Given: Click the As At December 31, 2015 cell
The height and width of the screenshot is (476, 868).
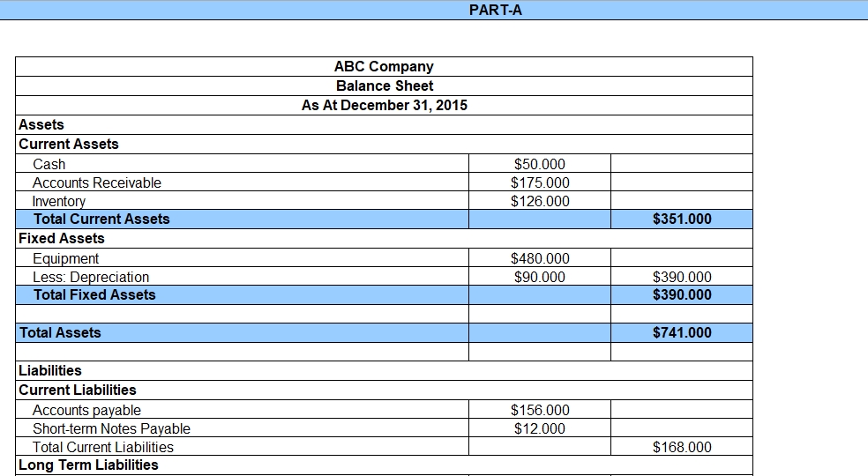Looking at the screenshot, I should tap(384, 106).
